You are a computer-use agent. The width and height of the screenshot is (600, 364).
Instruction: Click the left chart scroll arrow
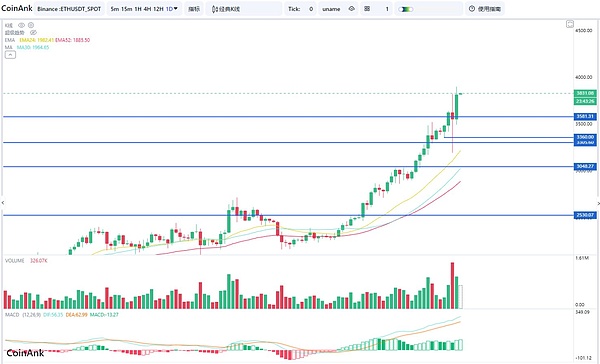3,203
